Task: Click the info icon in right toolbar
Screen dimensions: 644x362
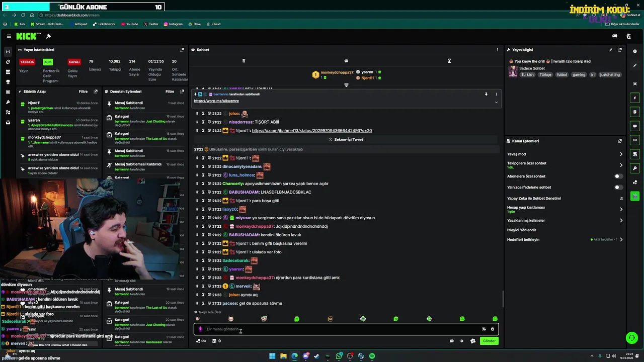Action: (x=635, y=51)
